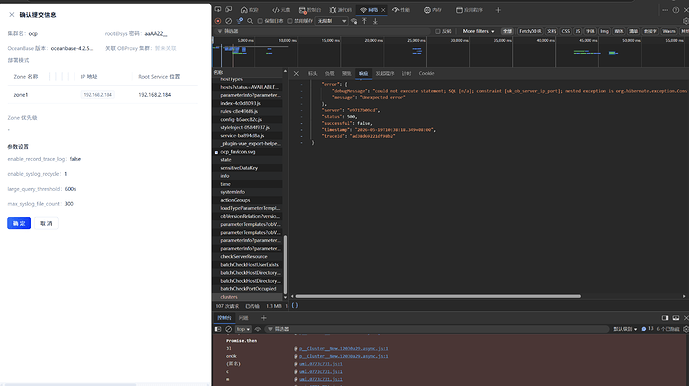Screen dimensions: 689x386
Task: Click the request list vertical scrollbar
Action: tap(285, 265)
